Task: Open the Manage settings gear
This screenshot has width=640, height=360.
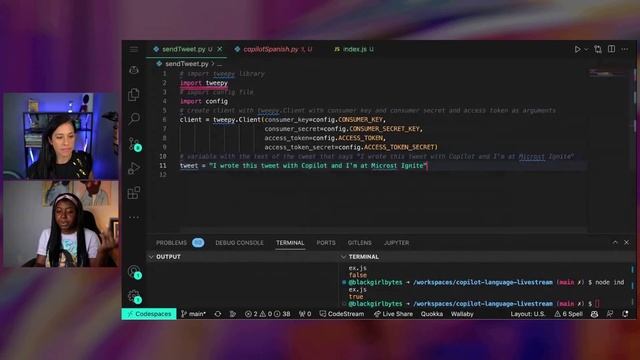Action: click(x=134, y=296)
